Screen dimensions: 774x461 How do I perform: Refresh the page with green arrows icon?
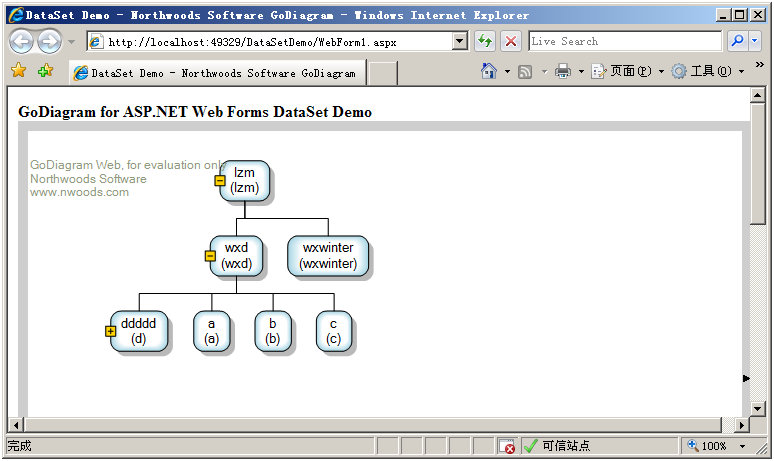[x=485, y=41]
